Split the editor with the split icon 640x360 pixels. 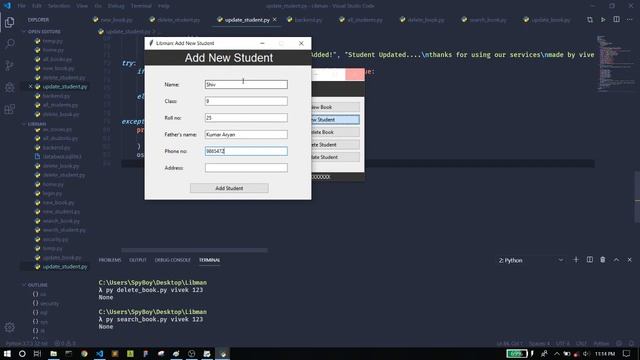tap(616, 20)
